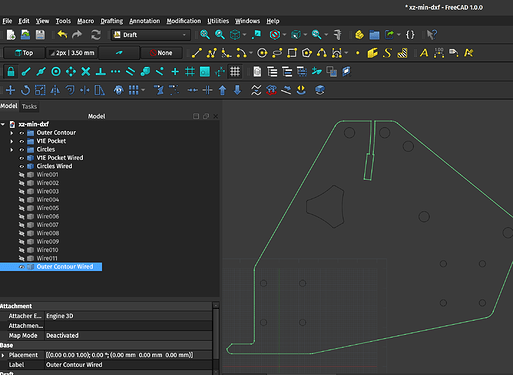Click the Draft Move tool
Image resolution: width=513 pixels, height=375 pixels.
click(x=11, y=90)
